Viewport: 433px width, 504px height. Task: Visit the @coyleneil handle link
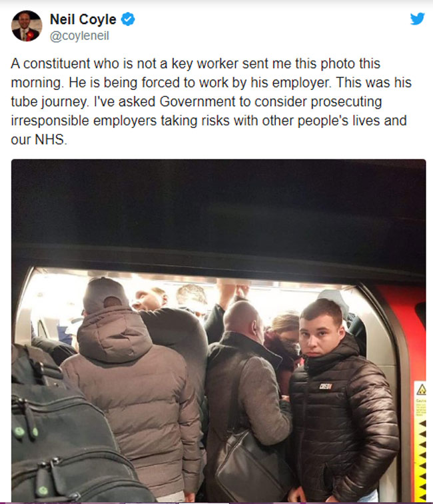point(79,36)
